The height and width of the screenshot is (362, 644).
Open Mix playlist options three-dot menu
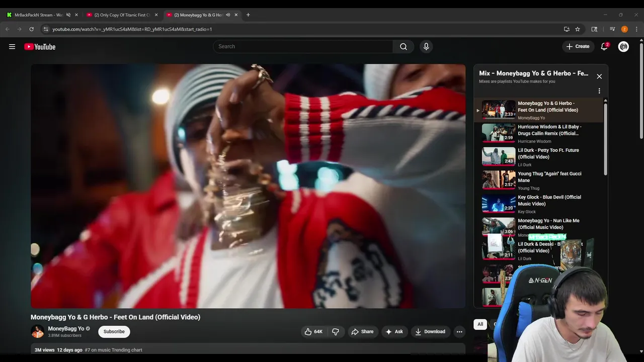tap(599, 91)
